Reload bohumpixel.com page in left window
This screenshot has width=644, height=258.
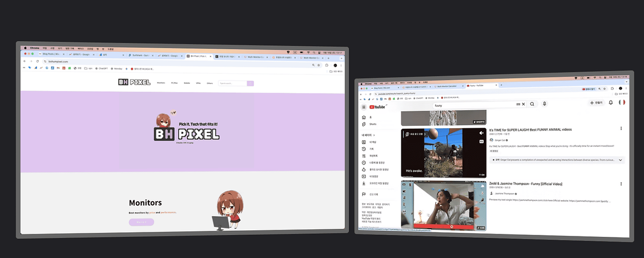click(37, 61)
